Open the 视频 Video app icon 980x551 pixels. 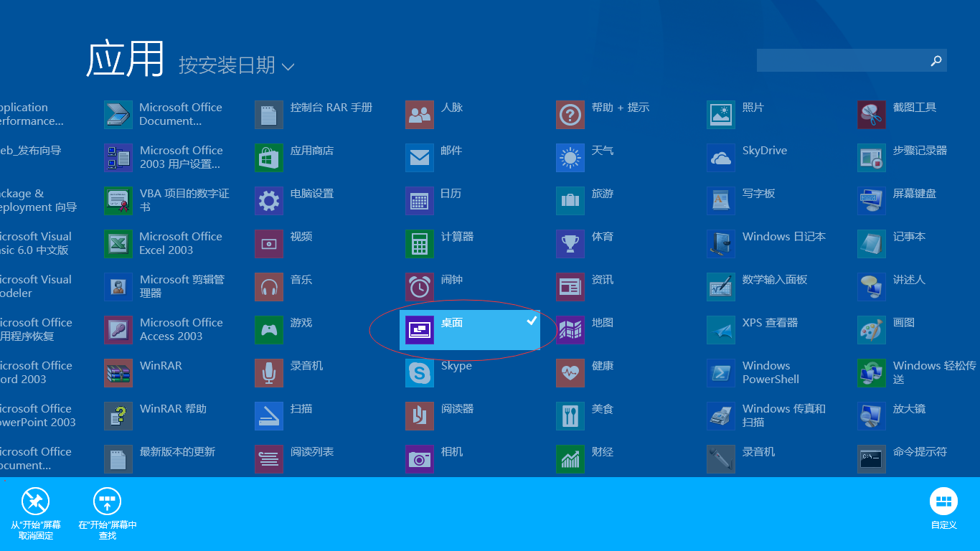point(269,244)
